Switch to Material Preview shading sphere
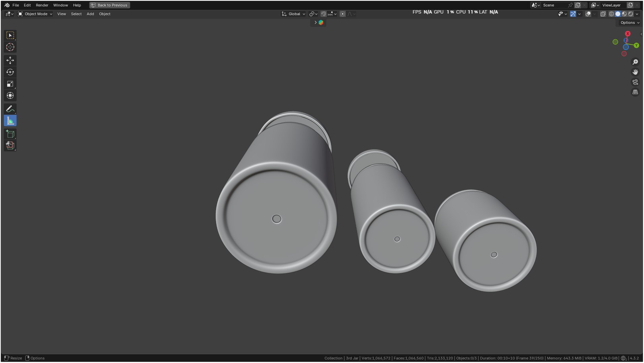Image resolution: width=644 pixels, height=363 pixels. [624, 14]
